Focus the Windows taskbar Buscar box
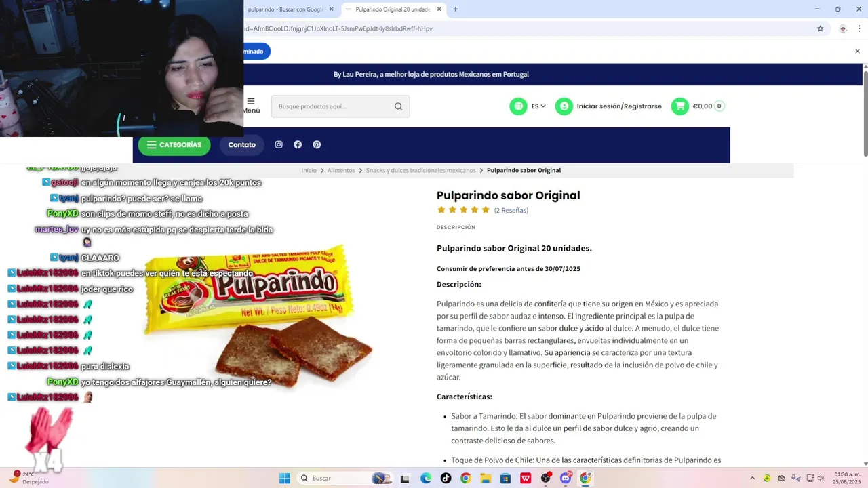 347,478
